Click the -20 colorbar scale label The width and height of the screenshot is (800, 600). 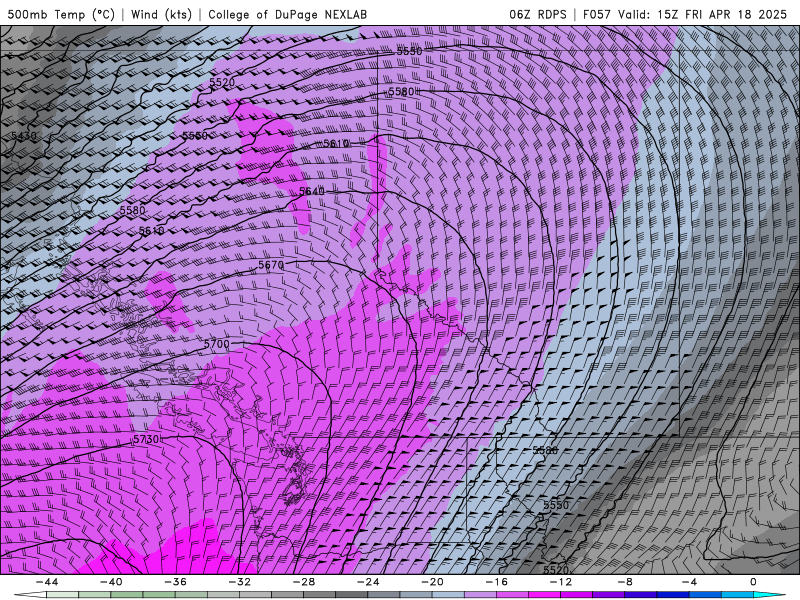432,582
